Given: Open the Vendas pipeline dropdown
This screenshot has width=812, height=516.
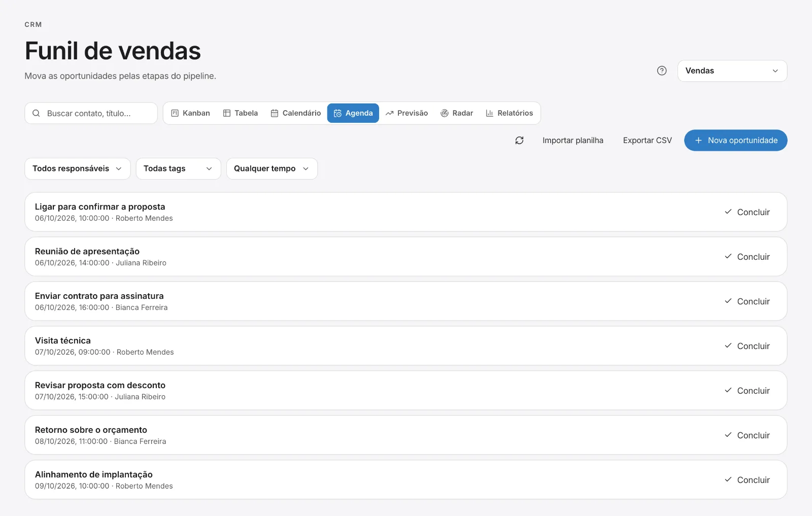Looking at the screenshot, I should 732,71.
